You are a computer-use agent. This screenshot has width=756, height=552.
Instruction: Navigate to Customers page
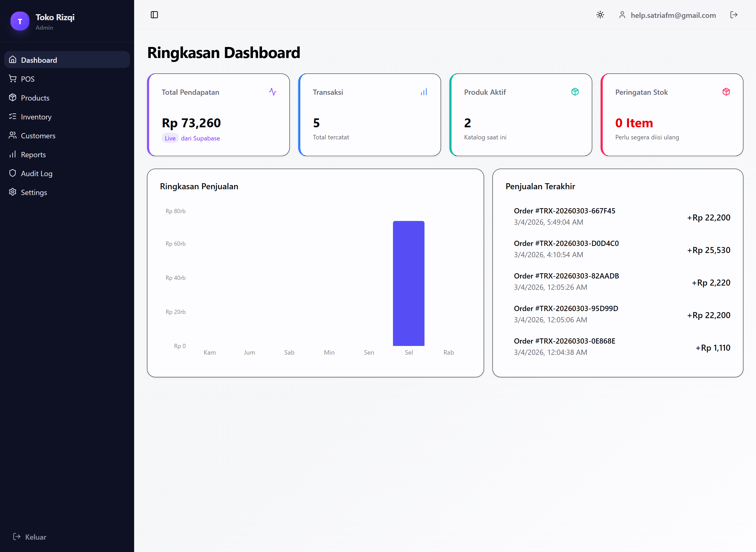coord(38,136)
